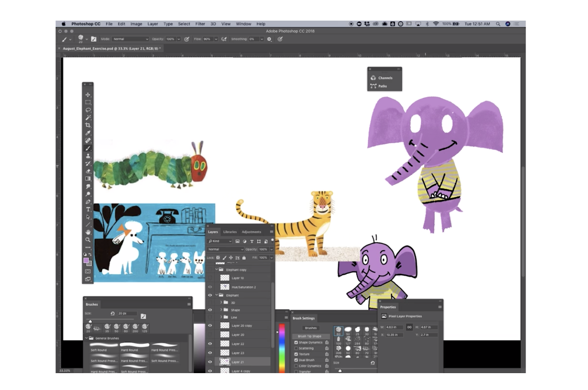The height and width of the screenshot is (390, 588).
Task: Open the Layer menu
Action: pos(153,24)
